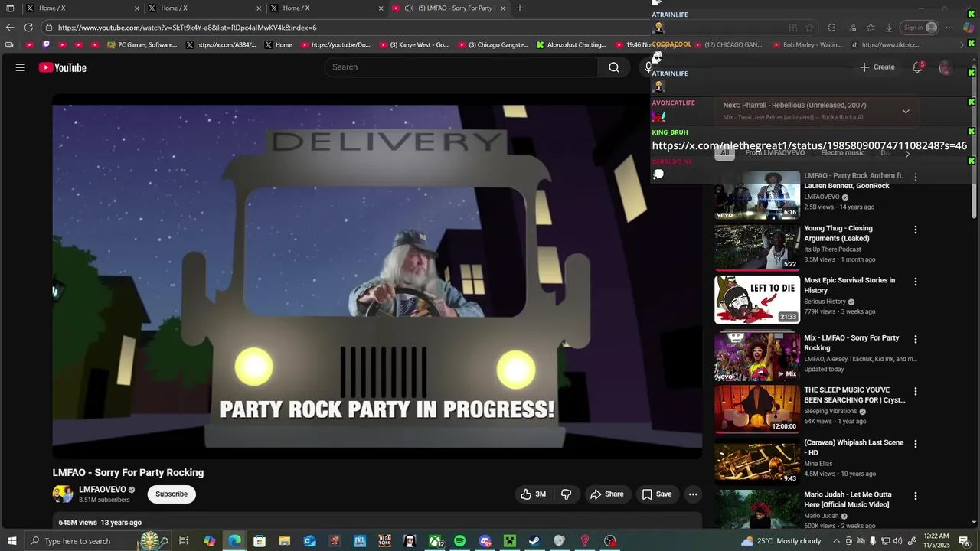Launch Steam from the taskbar
Image resolution: width=980 pixels, height=551 pixels.
point(534,541)
